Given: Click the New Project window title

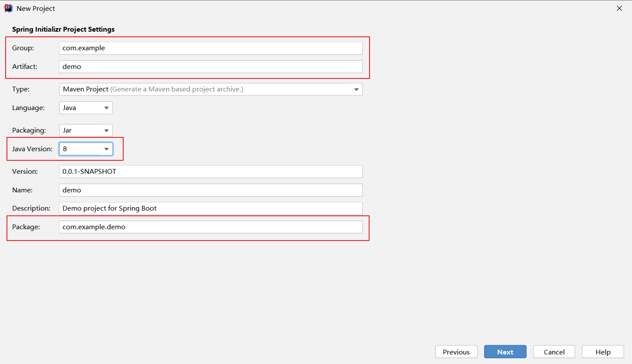Looking at the screenshot, I should tap(36, 9).
